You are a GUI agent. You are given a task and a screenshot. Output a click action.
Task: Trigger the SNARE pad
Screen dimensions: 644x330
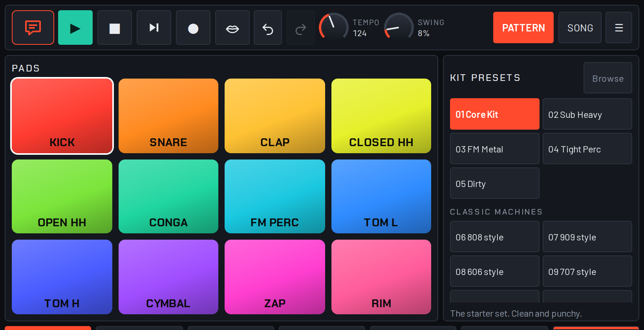[x=168, y=116]
